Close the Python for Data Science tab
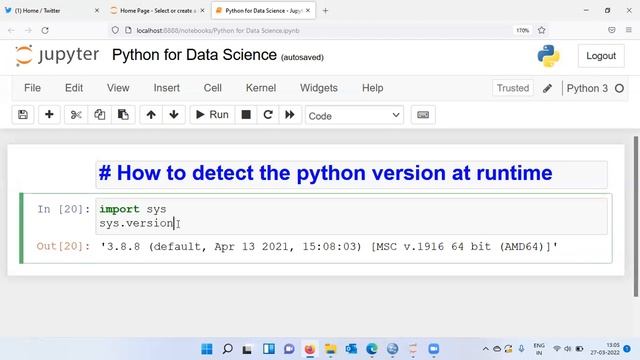This screenshot has height=360, width=640. click(x=308, y=11)
